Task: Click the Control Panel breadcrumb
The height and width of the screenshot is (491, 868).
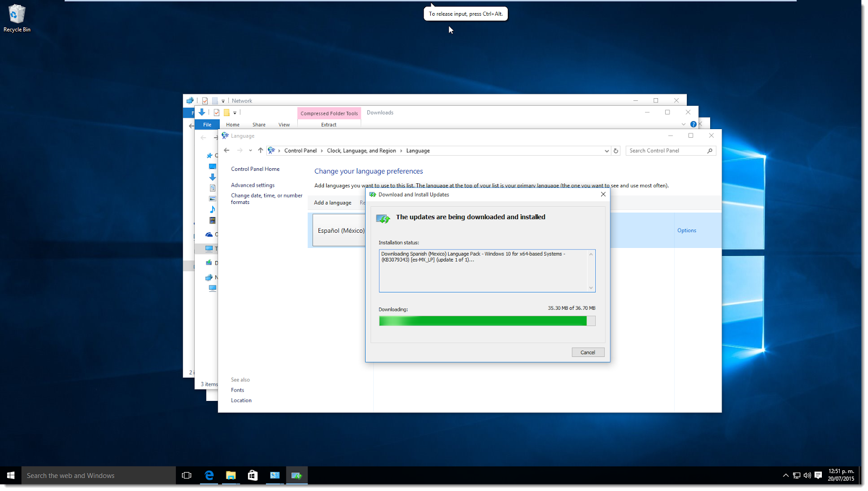Action: pyautogui.click(x=301, y=151)
